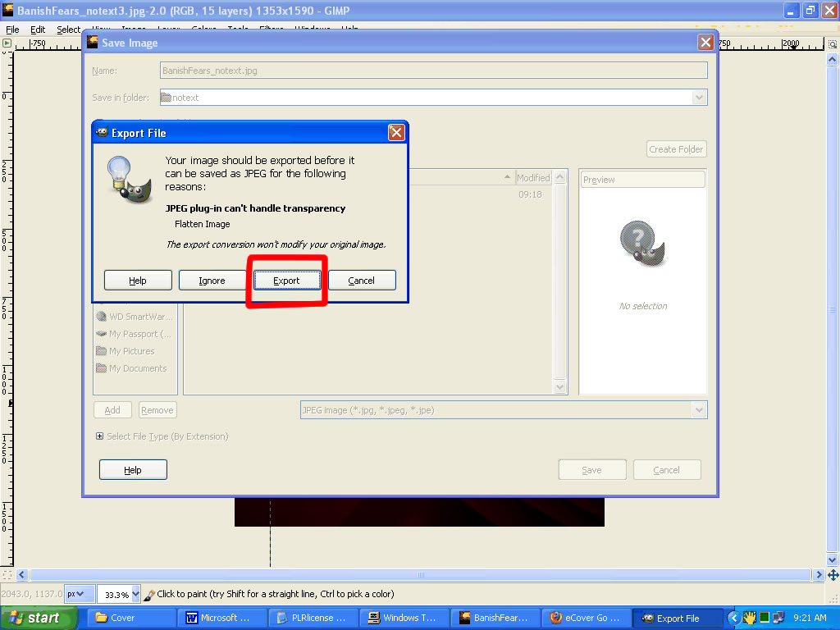Viewport: 840px width, 630px height.
Task: Click the ruler corner menu arrow icon
Action: point(7,43)
